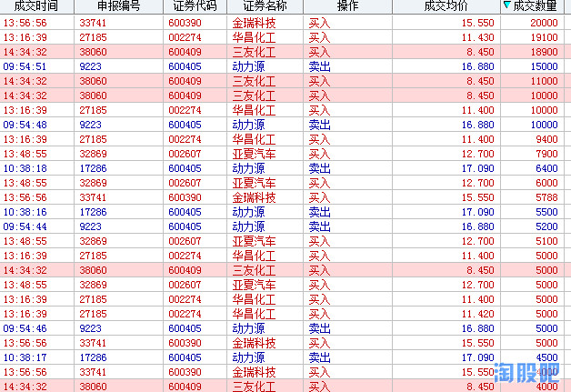Click 华昌化工 in the 19100 quantity row
Image resolution: width=571 pixels, height=392 pixels.
[254, 37]
